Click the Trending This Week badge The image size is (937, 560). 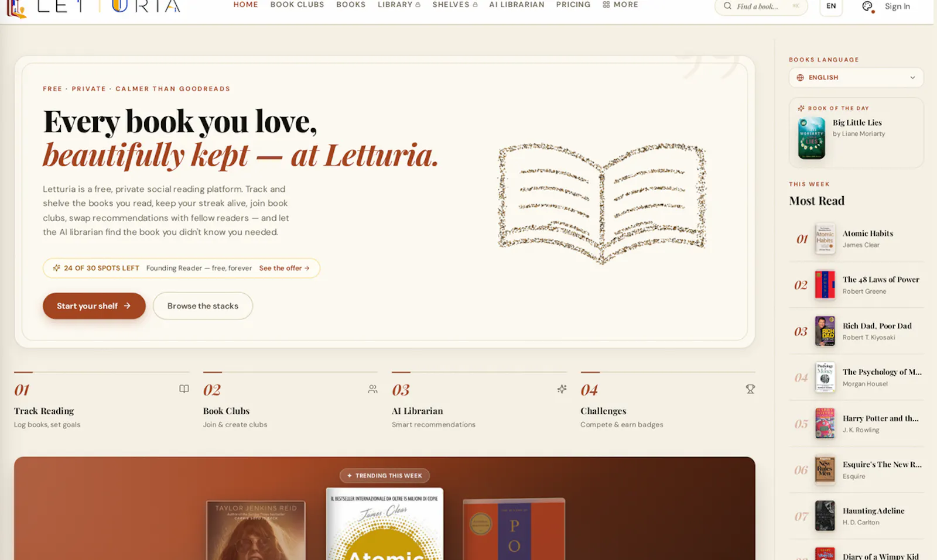click(385, 476)
